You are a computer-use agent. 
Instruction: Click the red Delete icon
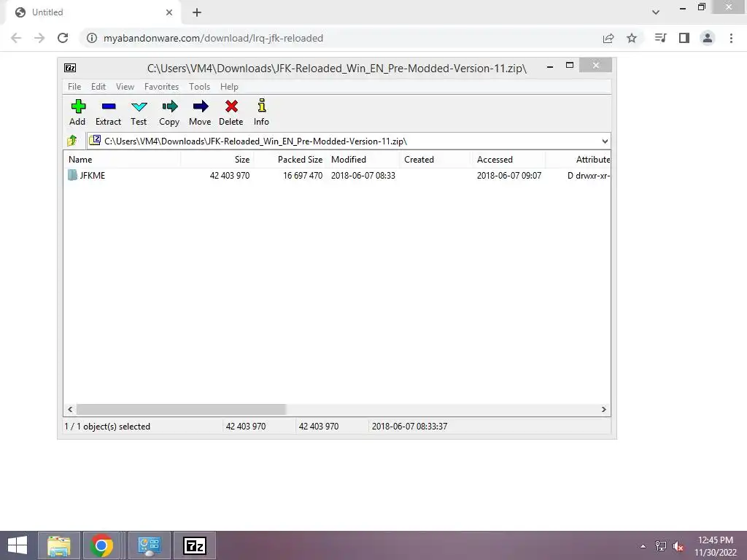point(231,106)
